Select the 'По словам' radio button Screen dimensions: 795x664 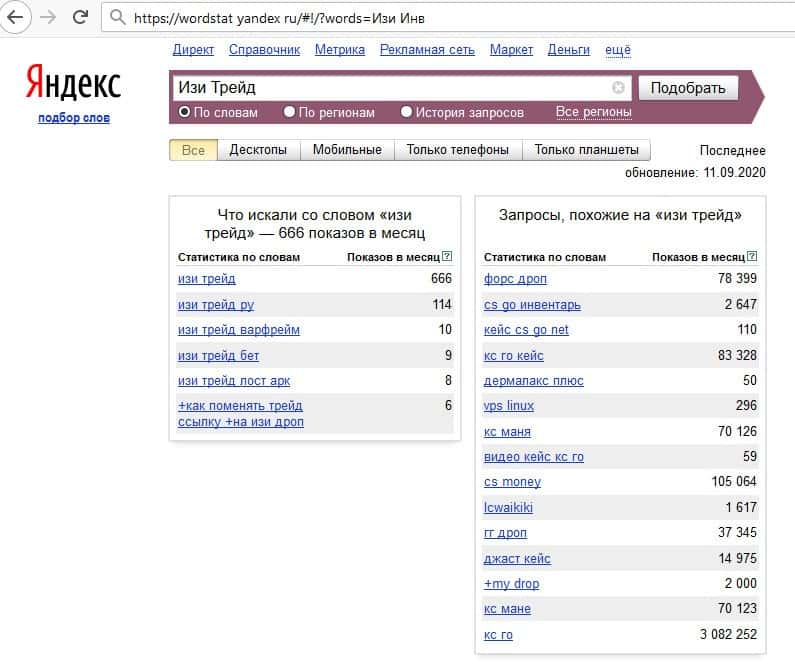click(x=184, y=113)
